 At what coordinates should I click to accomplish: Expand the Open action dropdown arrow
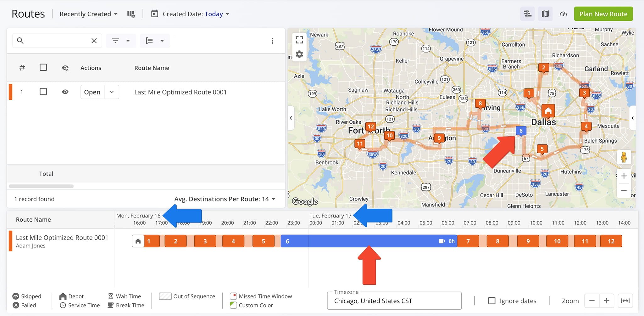point(112,92)
